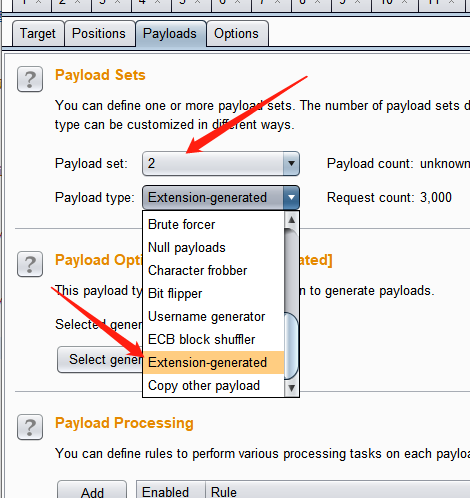The height and width of the screenshot is (498, 470).
Task: Click dropdown list scroll down arrow
Action: click(292, 388)
